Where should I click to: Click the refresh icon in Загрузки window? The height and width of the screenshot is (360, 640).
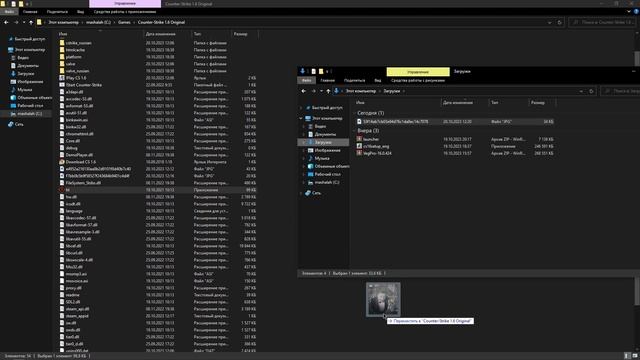pos(591,91)
